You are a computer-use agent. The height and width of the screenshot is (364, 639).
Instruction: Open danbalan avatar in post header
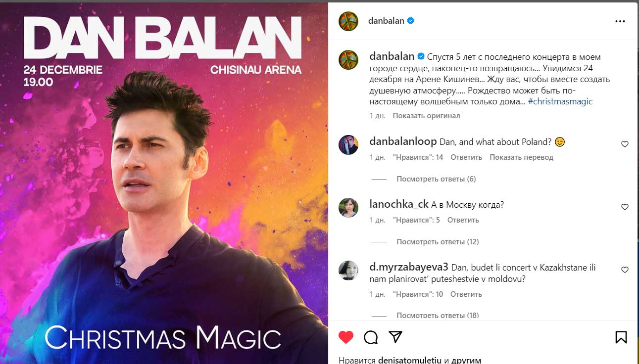coord(348,21)
